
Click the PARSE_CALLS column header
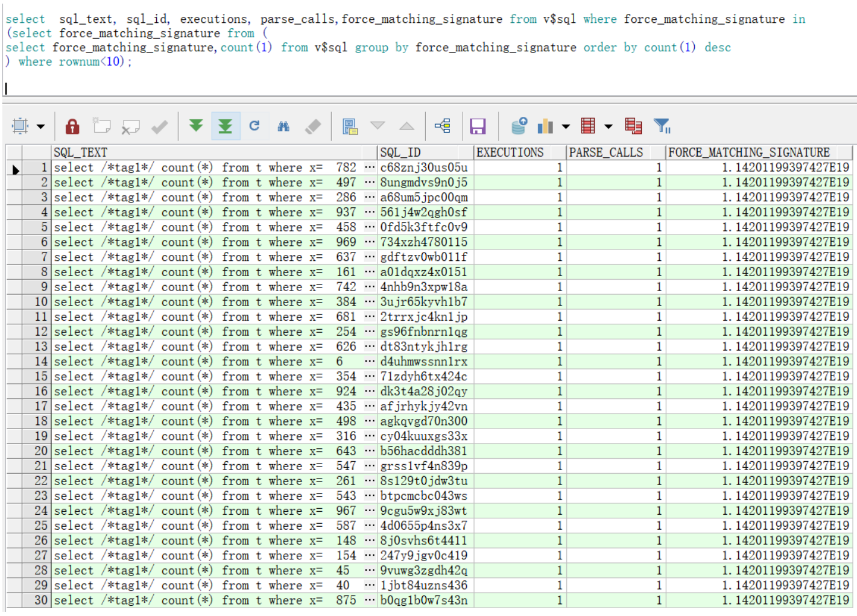(616, 152)
